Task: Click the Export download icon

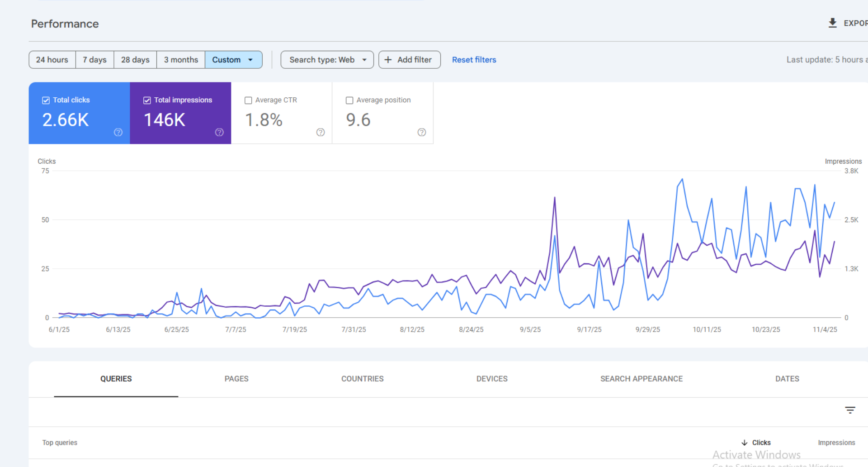Action: click(832, 23)
